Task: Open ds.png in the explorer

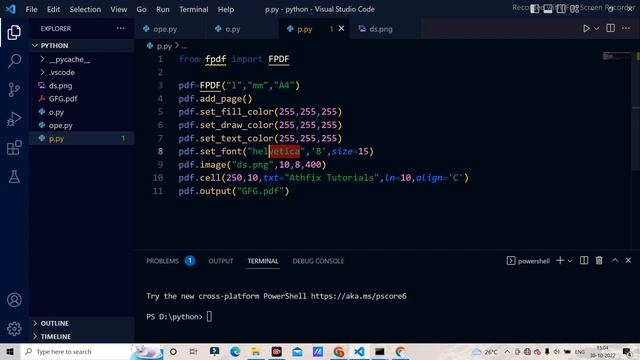Action: tap(82, 86)
